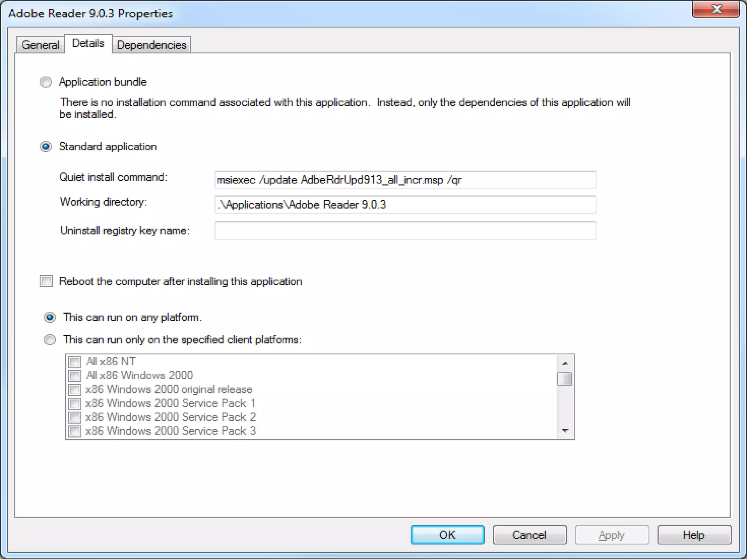The height and width of the screenshot is (560, 747).
Task: Enable reboot after installing checkbox
Action: pos(46,281)
